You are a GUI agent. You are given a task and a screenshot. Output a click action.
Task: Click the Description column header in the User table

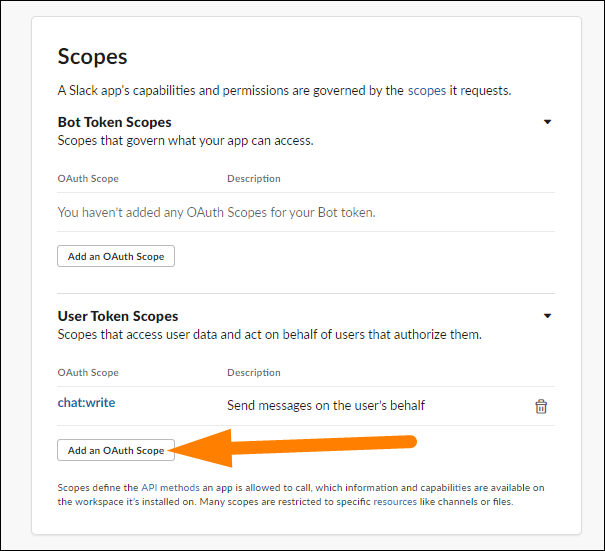pyautogui.click(x=254, y=373)
